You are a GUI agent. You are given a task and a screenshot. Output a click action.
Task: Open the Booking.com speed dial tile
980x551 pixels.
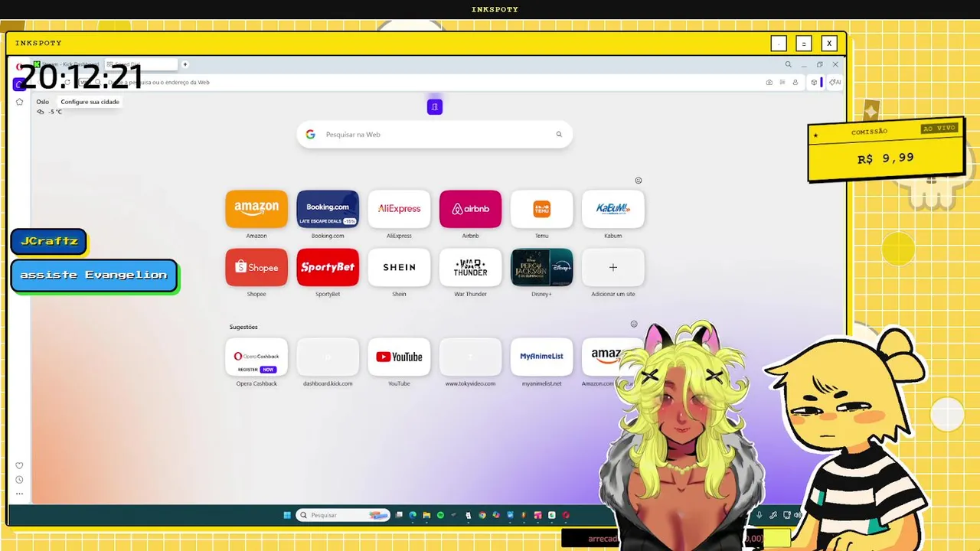[x=328, y=209]
